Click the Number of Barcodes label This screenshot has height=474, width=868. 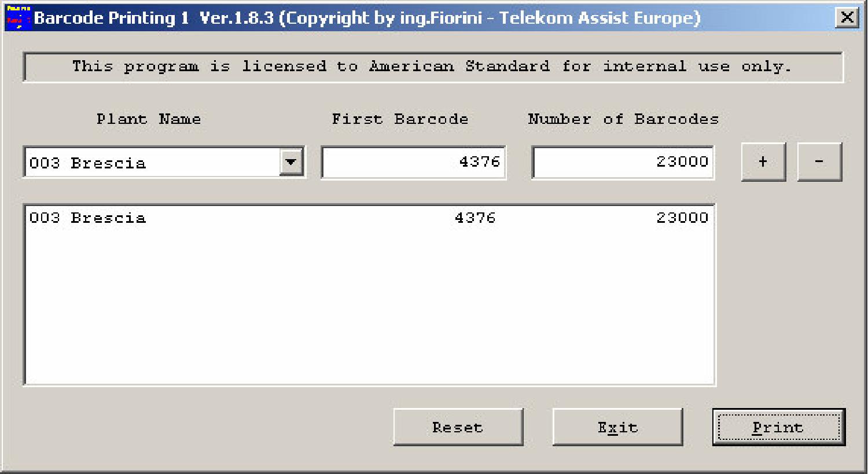(x=623, y=119)
